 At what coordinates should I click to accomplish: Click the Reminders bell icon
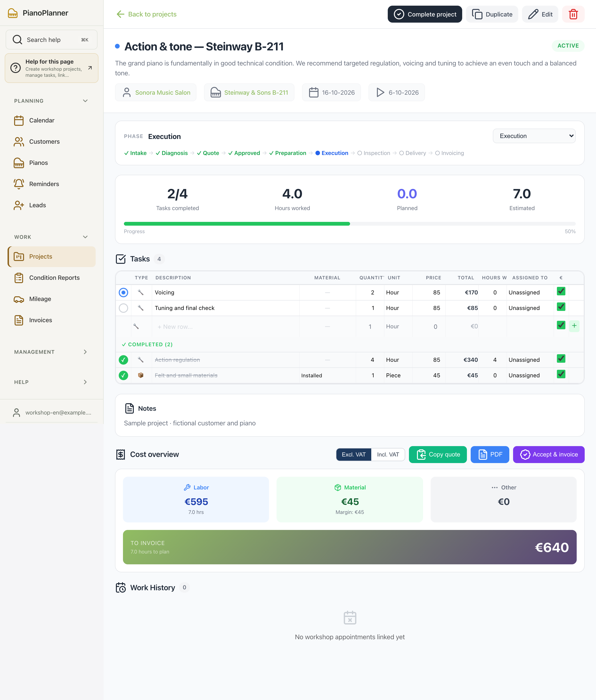pos(19,184)
